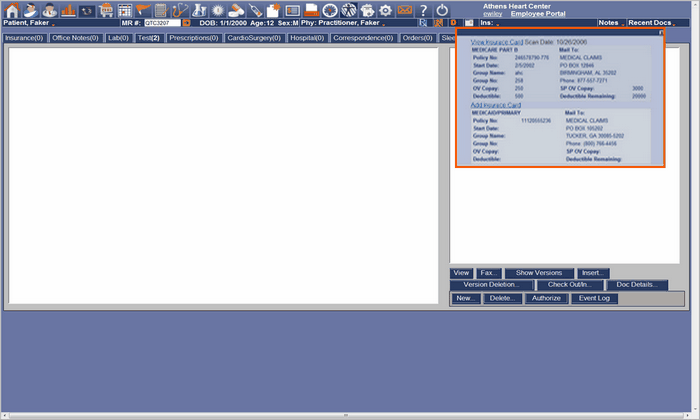Click the shopping cart icon

click(x=105, y=9)
